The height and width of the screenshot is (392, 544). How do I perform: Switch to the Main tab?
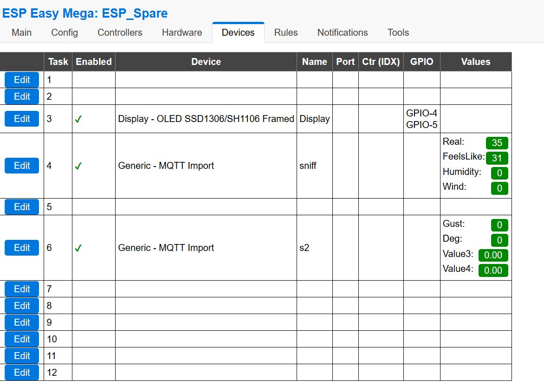click(x=21, y=32)
